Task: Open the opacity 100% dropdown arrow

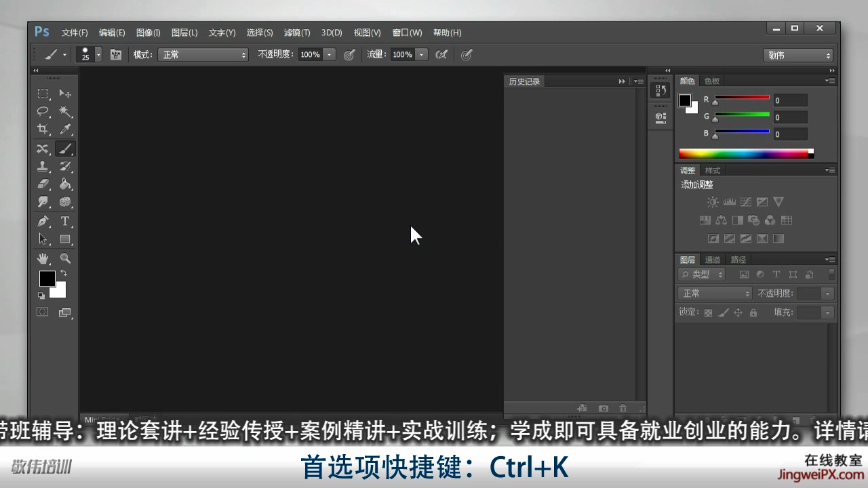Action: coord(330,55)
